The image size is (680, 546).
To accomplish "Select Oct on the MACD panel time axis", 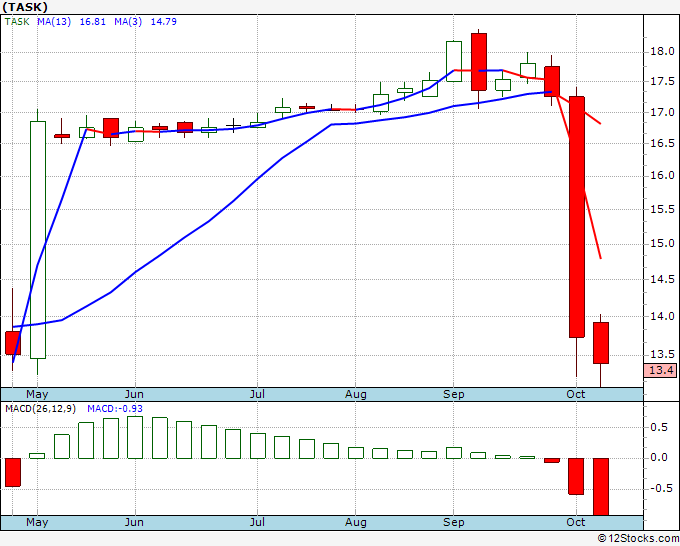I will pos(575,522).
